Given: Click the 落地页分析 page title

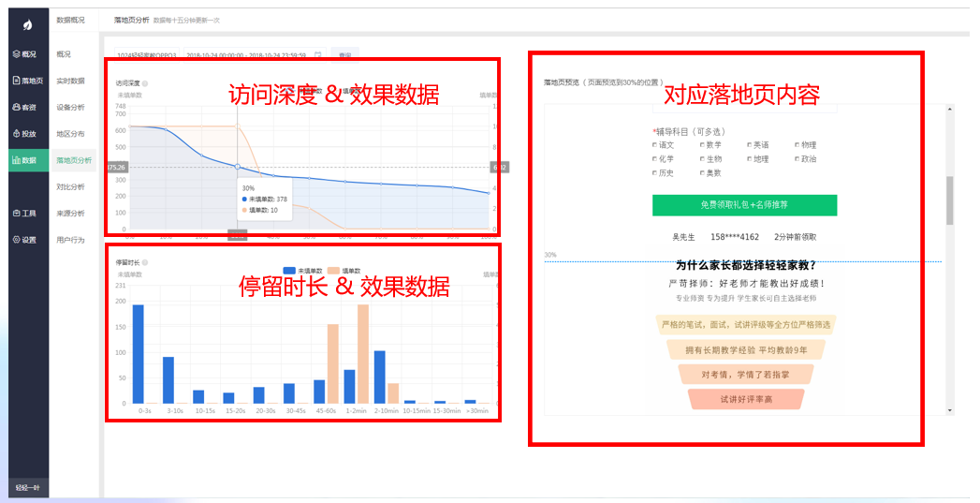Looking at the screenshot, I should (x=131, y=20).
